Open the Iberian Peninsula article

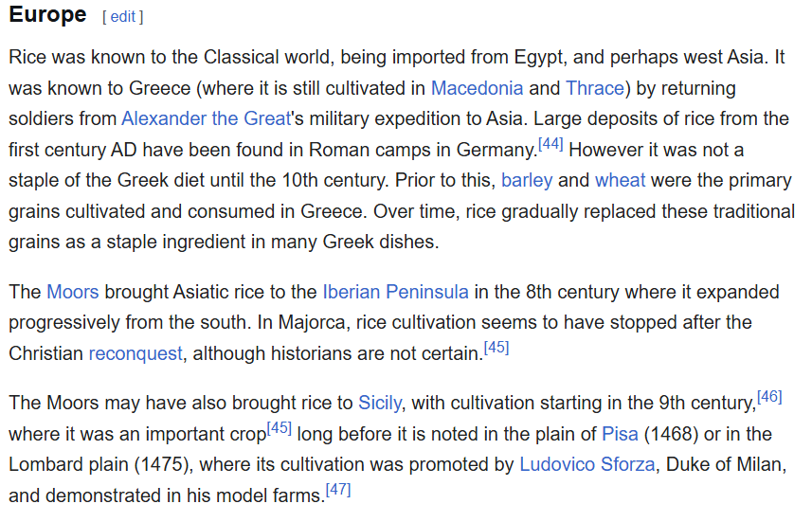(x=396, y=292)
